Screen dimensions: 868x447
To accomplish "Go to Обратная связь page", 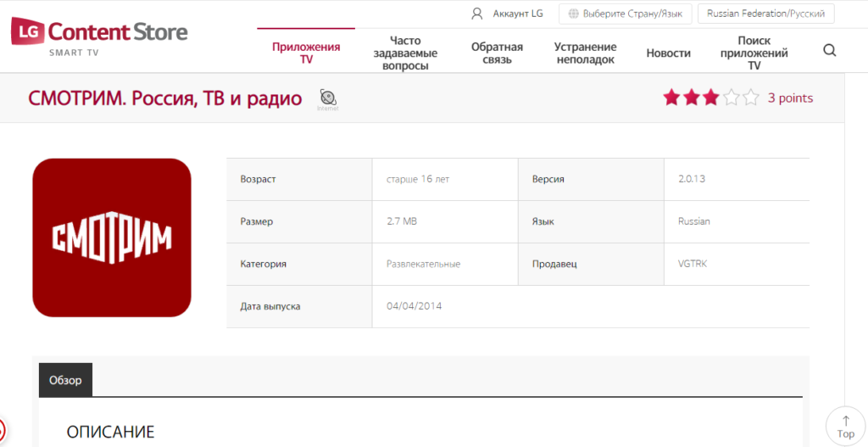I will (497, 53).
